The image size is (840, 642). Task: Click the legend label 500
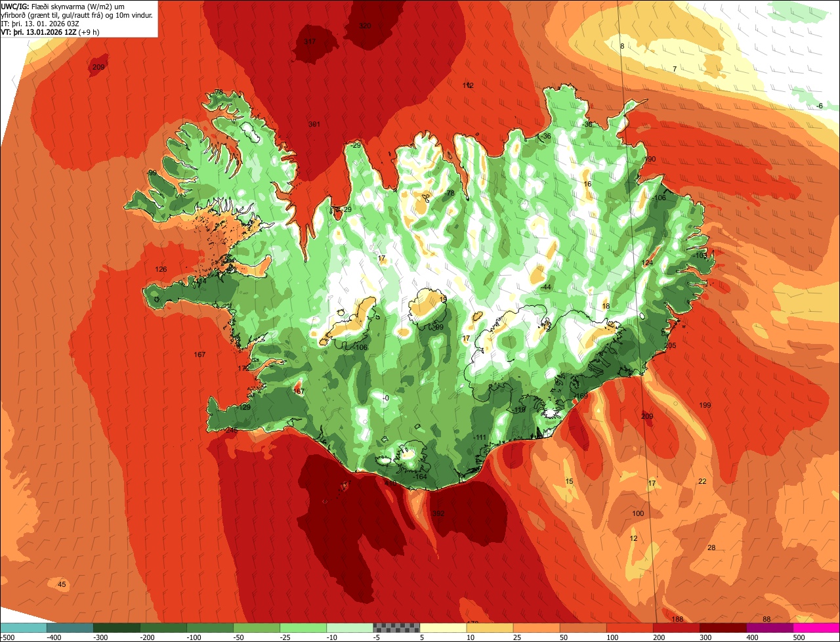coord(798,637)
